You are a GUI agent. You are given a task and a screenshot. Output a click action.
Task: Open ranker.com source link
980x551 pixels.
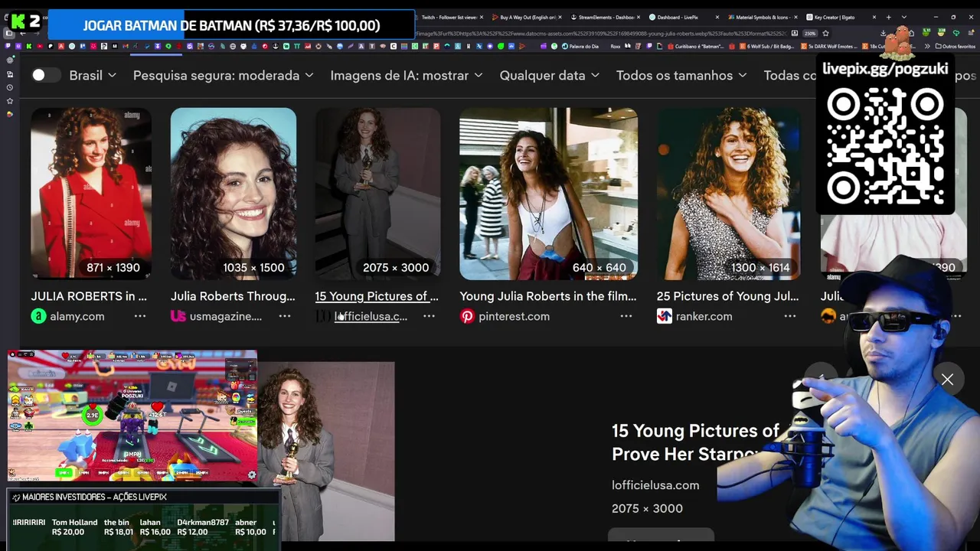pyautogui.click(x=704, y=316)
